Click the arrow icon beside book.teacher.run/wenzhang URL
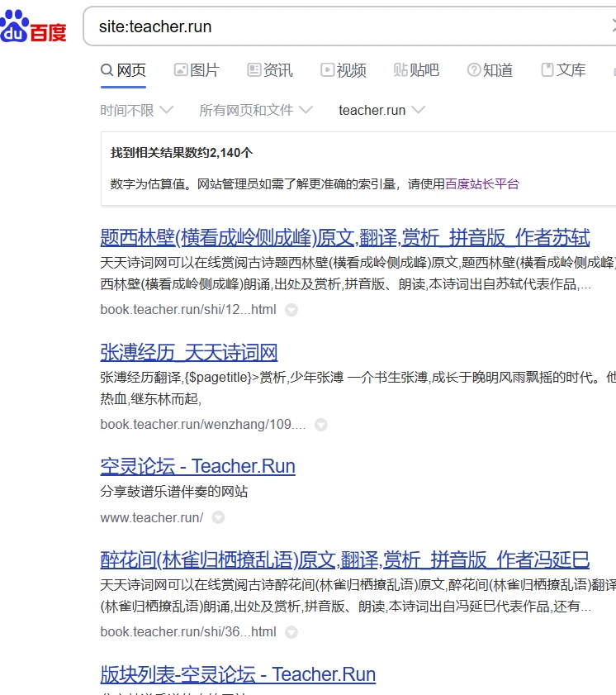 tap(321, 425)
